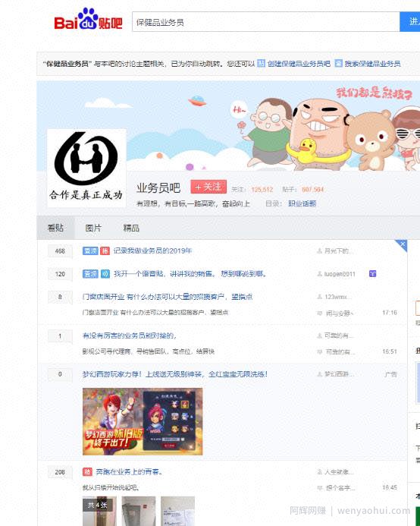
Task: Open post 我开一个语音贴,讲讲我的销售
Action: pos(190,274)
